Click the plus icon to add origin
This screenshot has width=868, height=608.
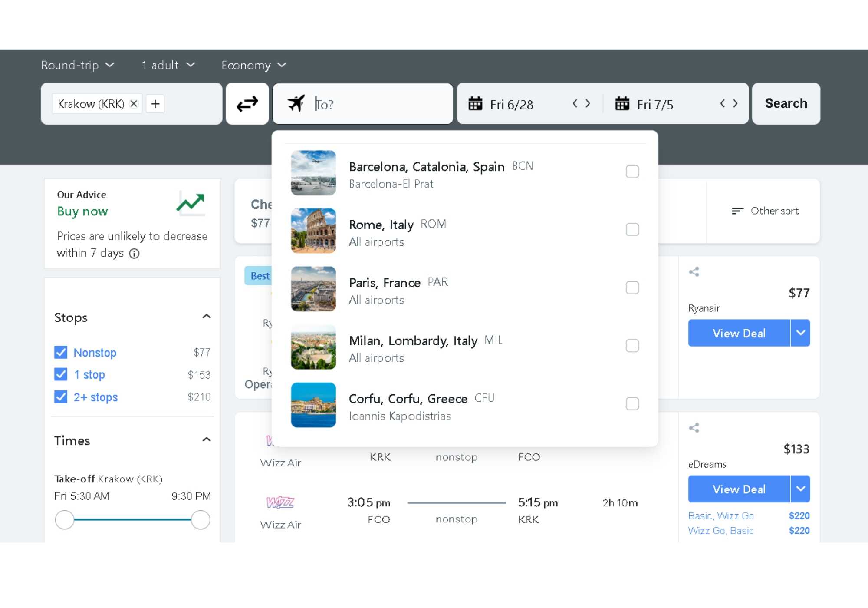tap(155, 104)
